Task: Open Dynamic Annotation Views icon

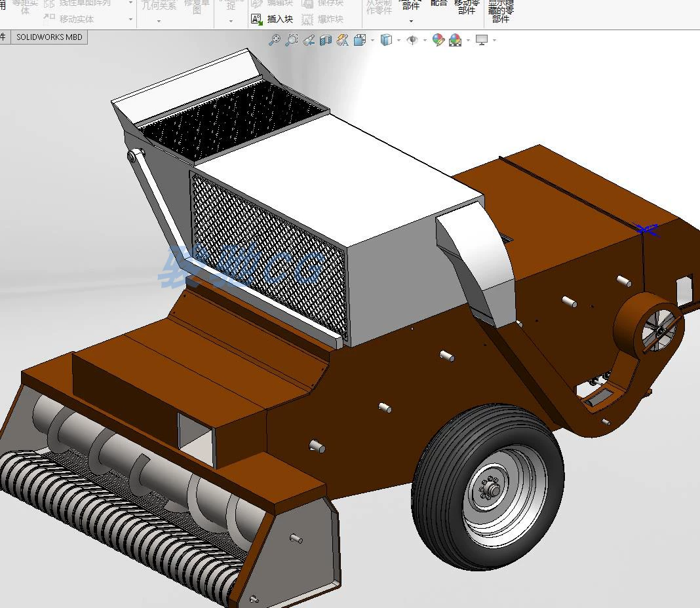Action: (342, 40)
